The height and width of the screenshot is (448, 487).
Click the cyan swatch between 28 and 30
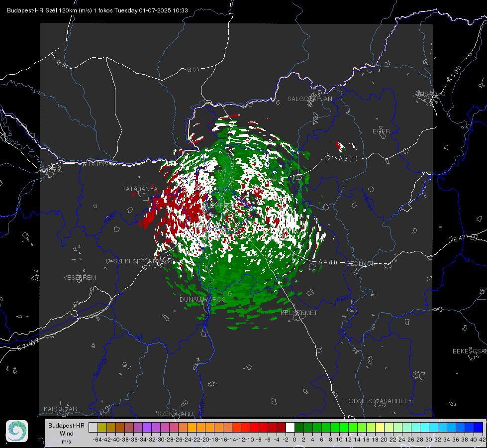425,427
